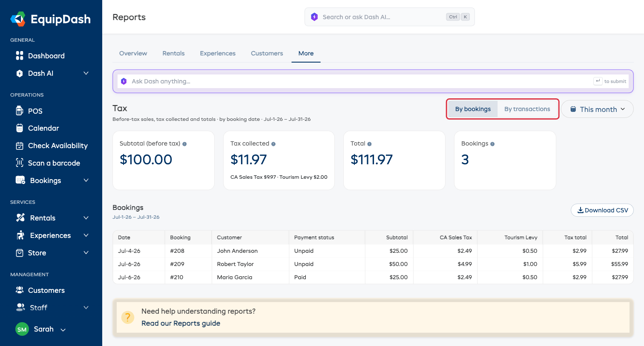This screenshot has height=346, width=644.
Task: Open Scan a barcode menu item
Action: tap(54, 163)
